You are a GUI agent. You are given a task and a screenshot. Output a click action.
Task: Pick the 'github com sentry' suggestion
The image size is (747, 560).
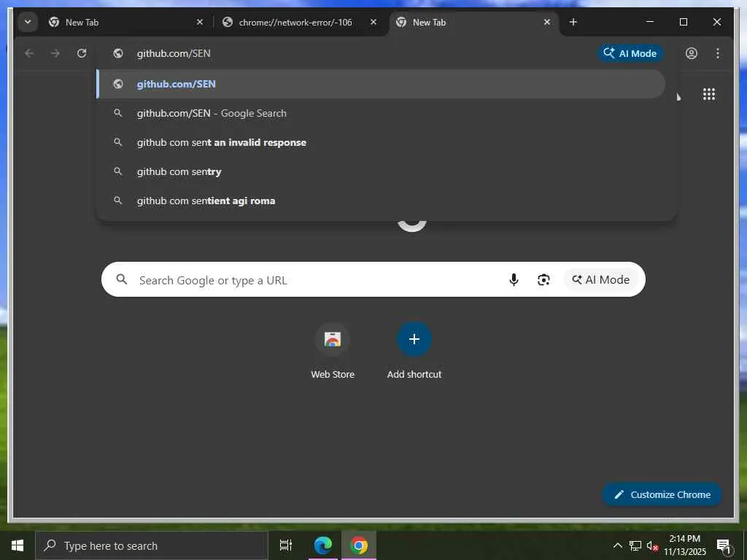[381, 171]
